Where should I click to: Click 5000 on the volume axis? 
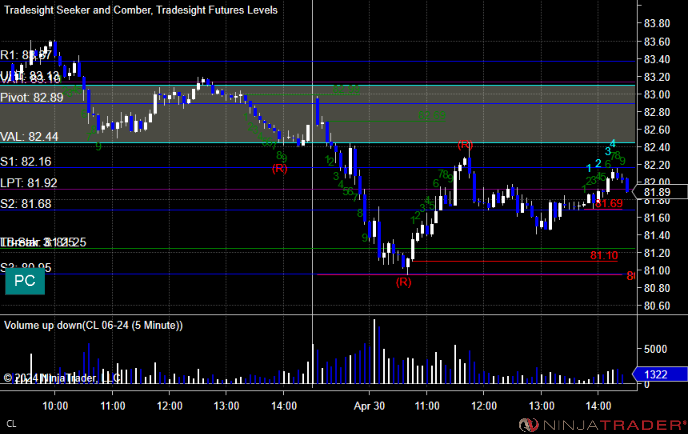[655, 349]
